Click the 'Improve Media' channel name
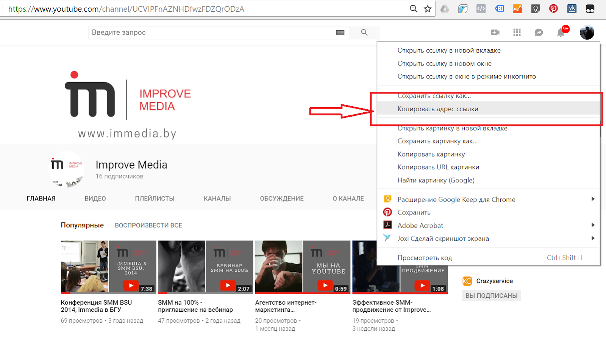Screen dimensions: 606x364 click(x=131, y=165)
